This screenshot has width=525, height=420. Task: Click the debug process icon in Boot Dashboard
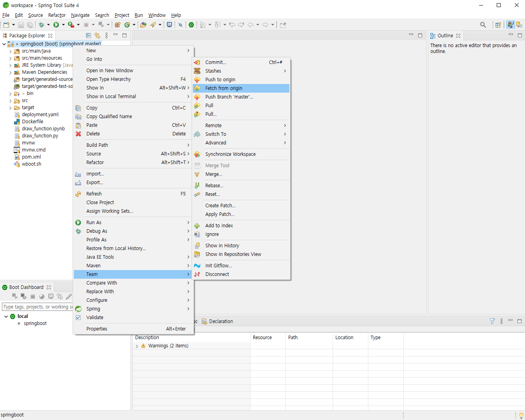[x=24, y=296]
